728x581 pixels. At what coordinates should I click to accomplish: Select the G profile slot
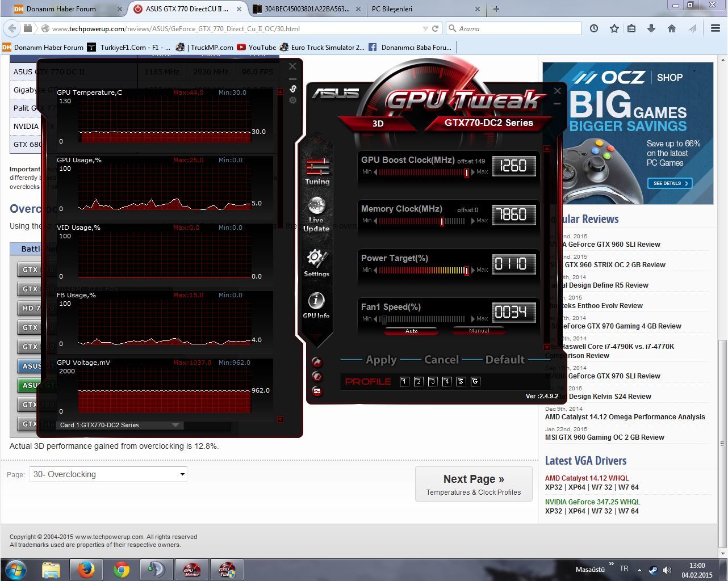pos(475,381)
